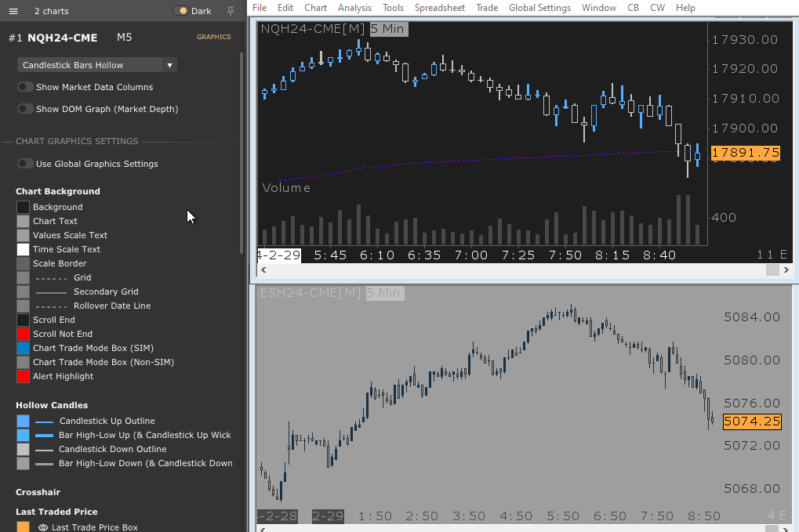Screen dimensions: 799x532
Task: Pick the Values Scale Text color swatch
Action: coord(23,235)
